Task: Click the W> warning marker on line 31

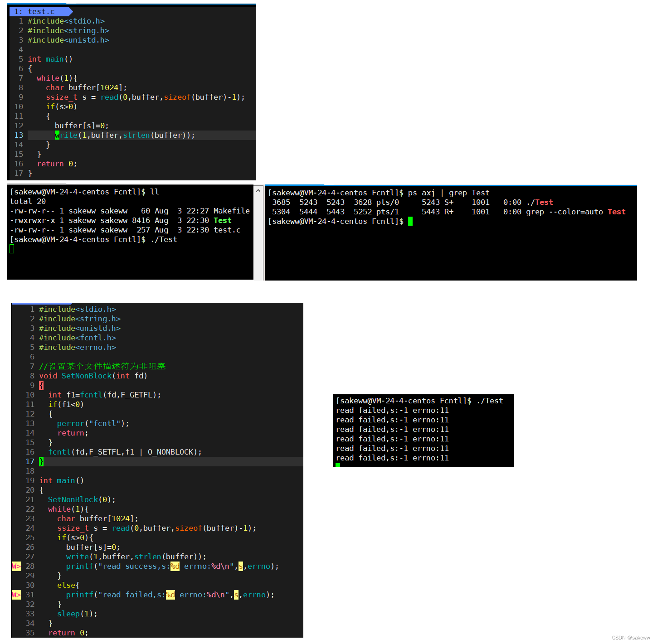Action: point(16,595)
